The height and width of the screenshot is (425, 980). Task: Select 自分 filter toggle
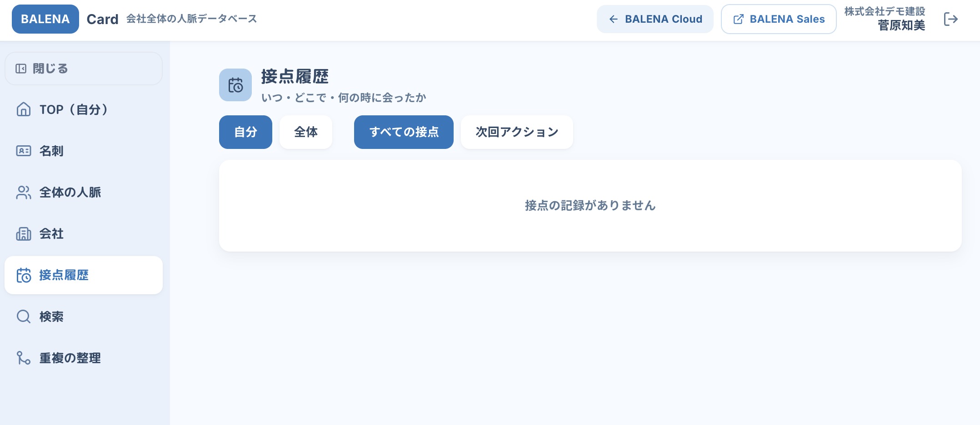pyautogui.click(x=245, y=132)
